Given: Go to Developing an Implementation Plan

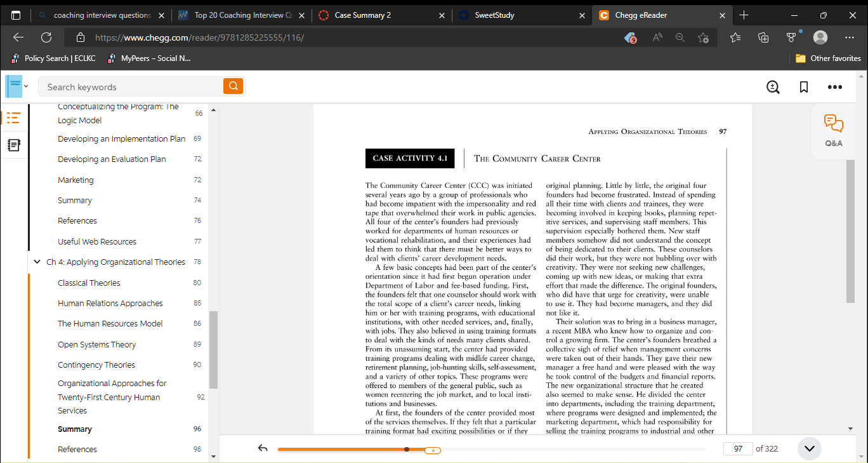Looking at the screenshot, I should (x=122, y=138).
